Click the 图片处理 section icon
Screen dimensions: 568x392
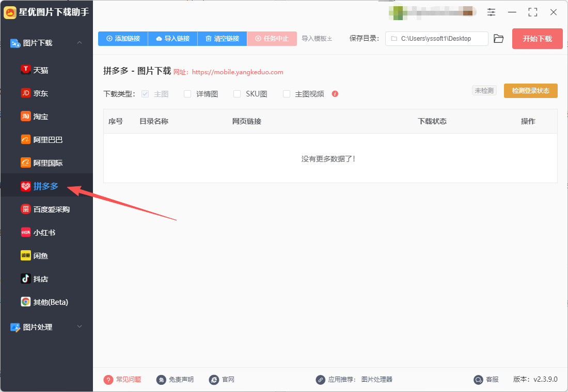point(15,327)
